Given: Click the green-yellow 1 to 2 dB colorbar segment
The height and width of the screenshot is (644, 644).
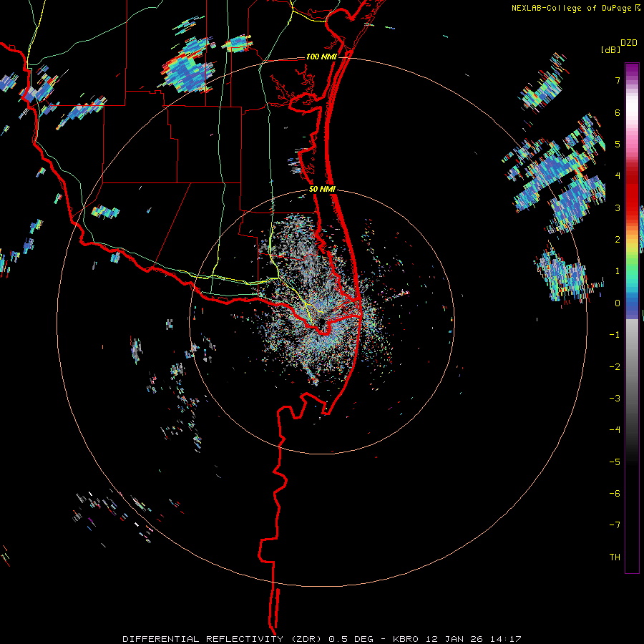Looking at the screenshot, I should tap(632, 255).
